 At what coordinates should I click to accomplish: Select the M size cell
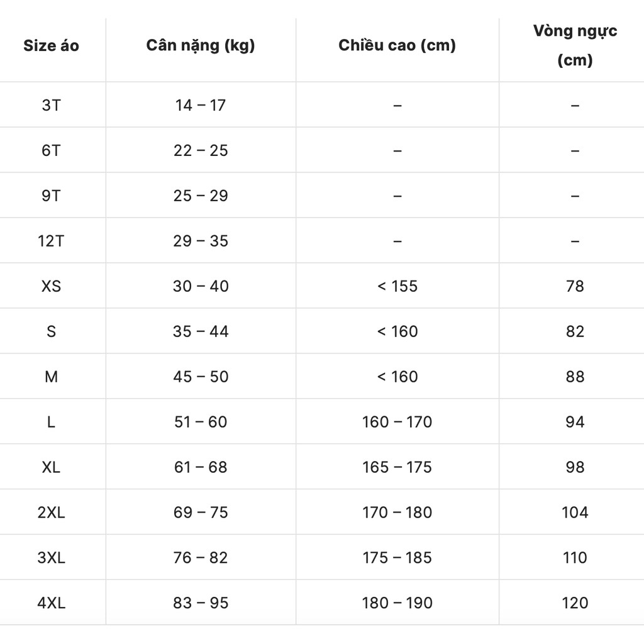coord(52,376)
